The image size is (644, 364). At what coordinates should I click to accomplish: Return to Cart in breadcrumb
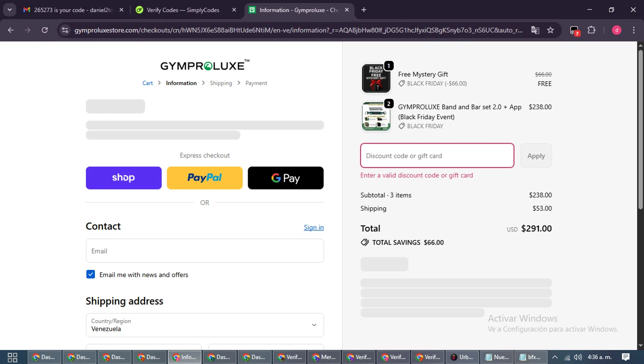coord(148,83)
